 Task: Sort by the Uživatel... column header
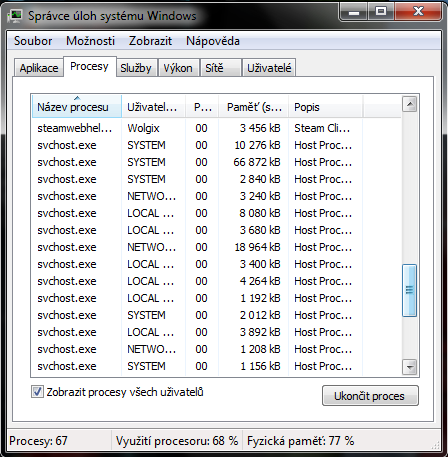[153, 107]
